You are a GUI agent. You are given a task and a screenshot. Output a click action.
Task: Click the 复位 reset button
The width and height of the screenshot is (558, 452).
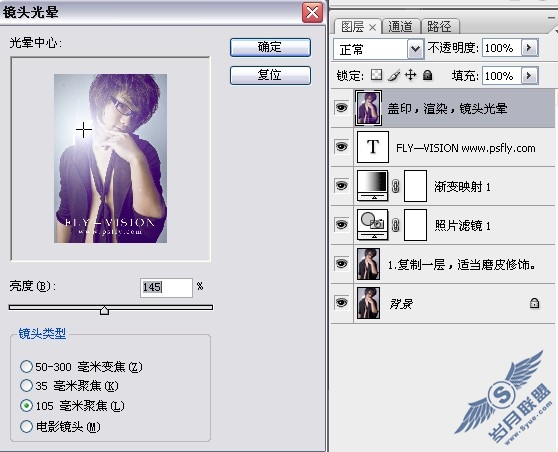pos(270,75)
